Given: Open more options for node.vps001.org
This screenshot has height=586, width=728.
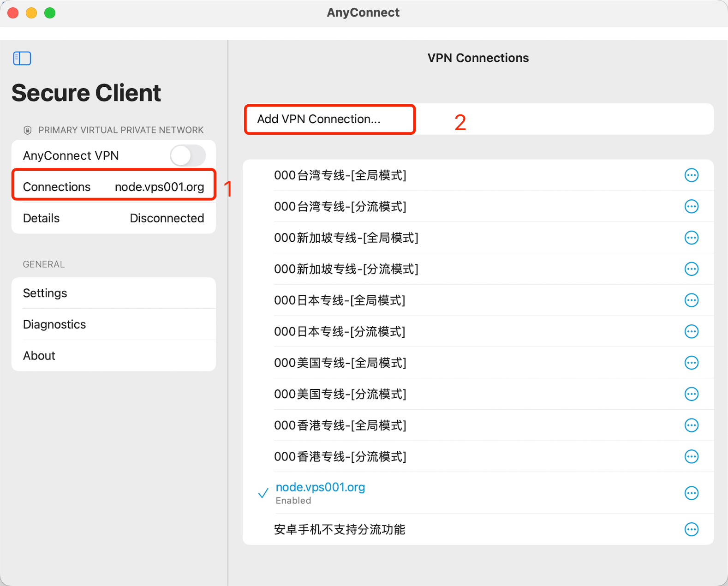Looking at the screenshot, I should point(691,493).
